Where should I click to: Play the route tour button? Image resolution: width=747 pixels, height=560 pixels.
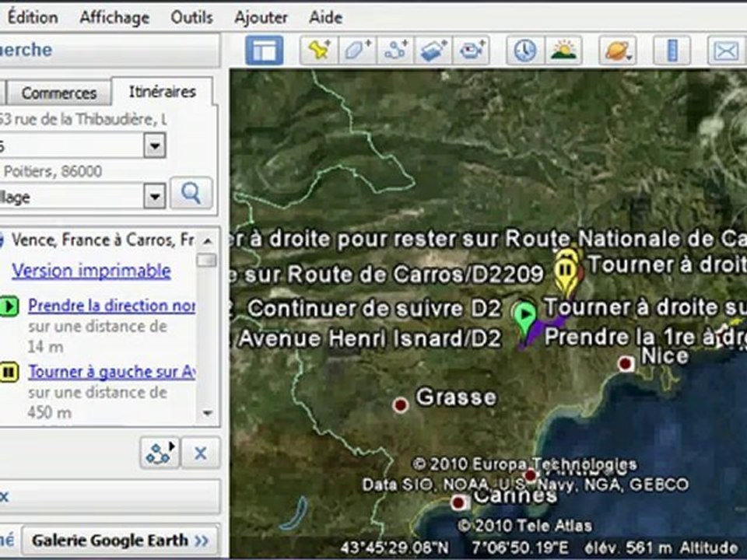pos(160,453)
